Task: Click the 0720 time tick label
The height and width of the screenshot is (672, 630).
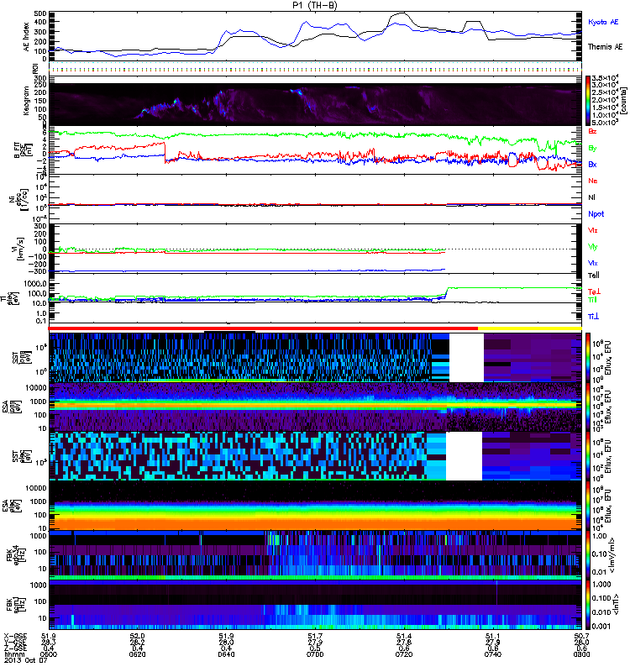Action: tap(404, 654)
